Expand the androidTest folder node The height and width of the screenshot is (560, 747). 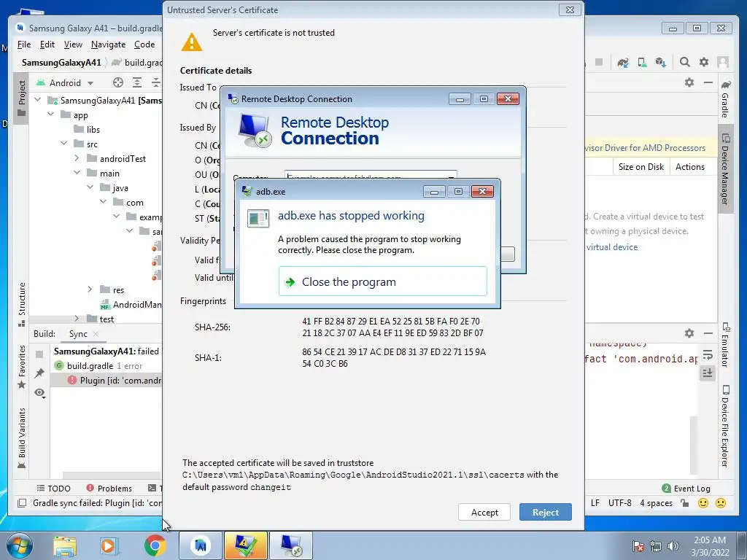tap(77, 158)
